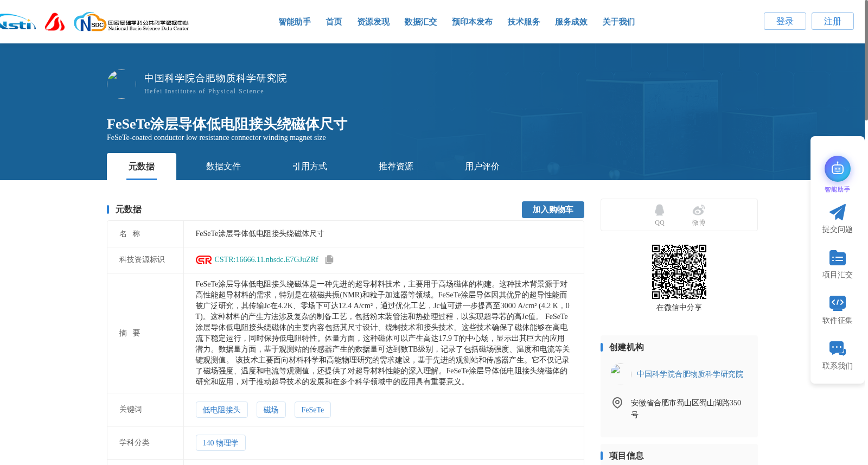Click the page vertical scrollbar
868x465 pixels.
click(x=865, y=60)
